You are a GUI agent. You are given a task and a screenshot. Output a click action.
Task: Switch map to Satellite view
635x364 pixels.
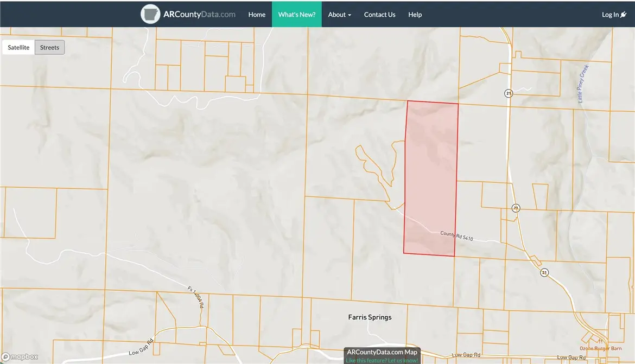18,47
